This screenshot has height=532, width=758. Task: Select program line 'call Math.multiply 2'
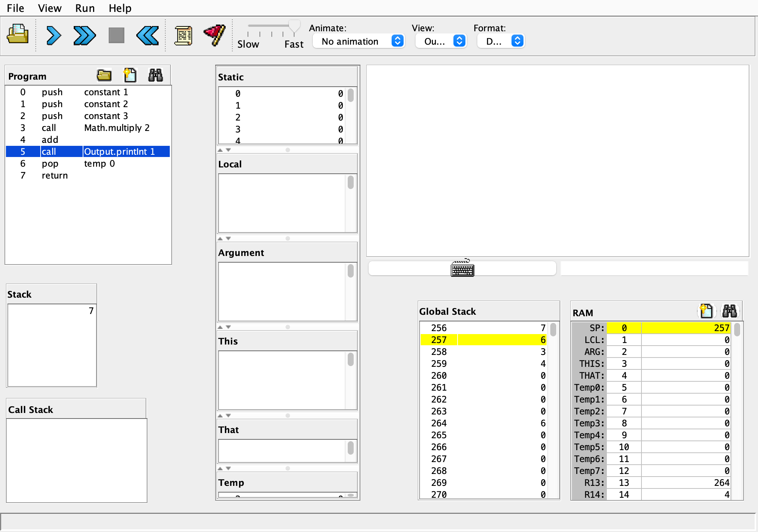88,128
